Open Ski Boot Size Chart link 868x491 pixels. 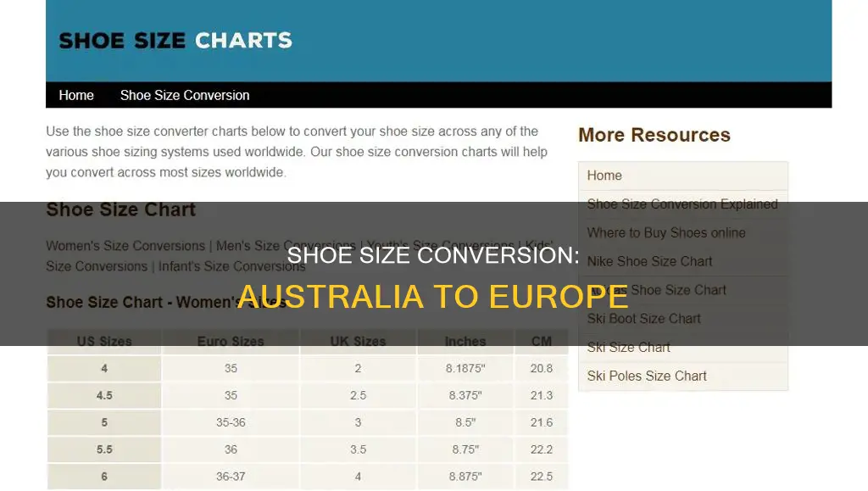[x=644, y=319]
